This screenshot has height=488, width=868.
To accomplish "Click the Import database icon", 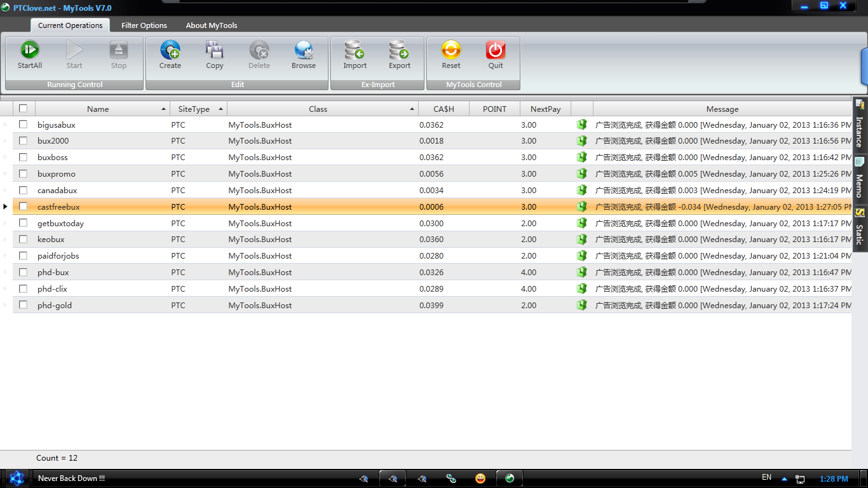I will [355, 50].
